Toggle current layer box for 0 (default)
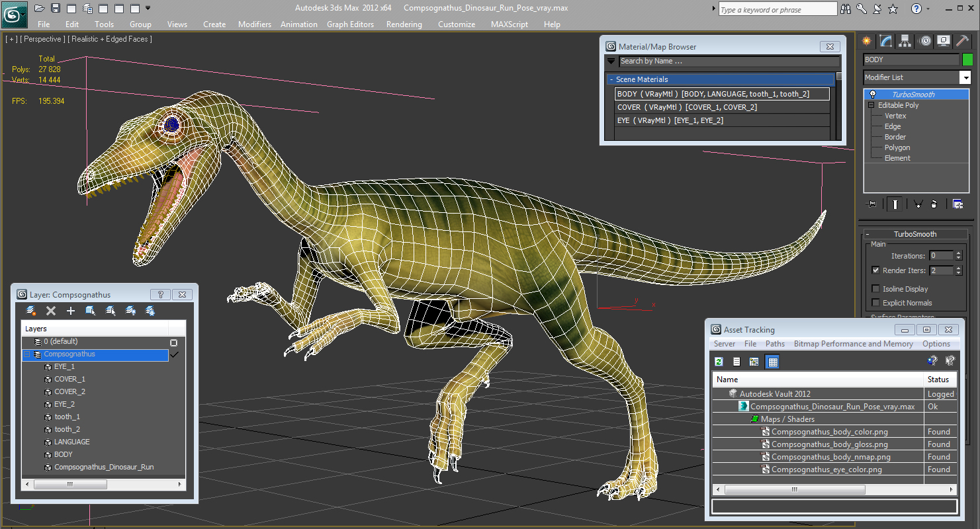 pyautogui.click(x=174, y=343)
